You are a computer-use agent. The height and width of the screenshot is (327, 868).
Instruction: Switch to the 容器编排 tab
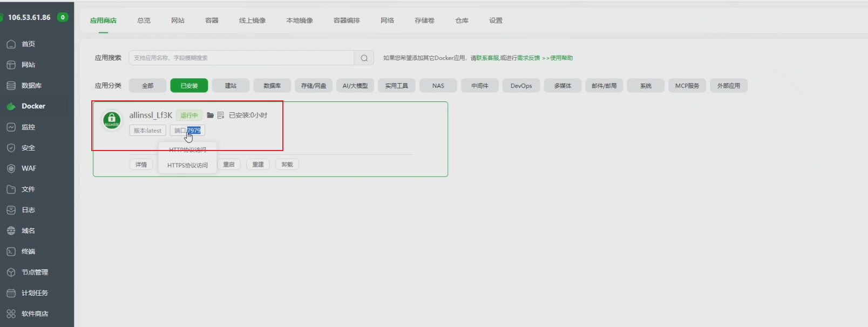pos(347,21)
